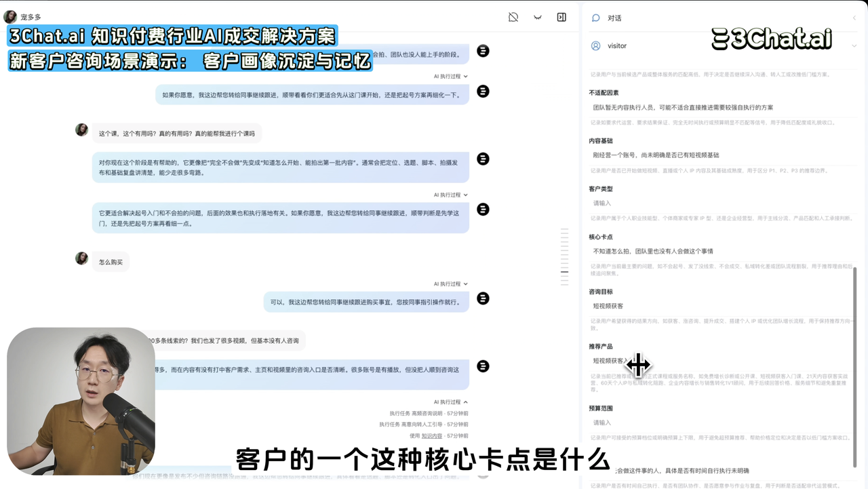
Task: Click the 客户类型 field label
Action: [x=601, y=189]
